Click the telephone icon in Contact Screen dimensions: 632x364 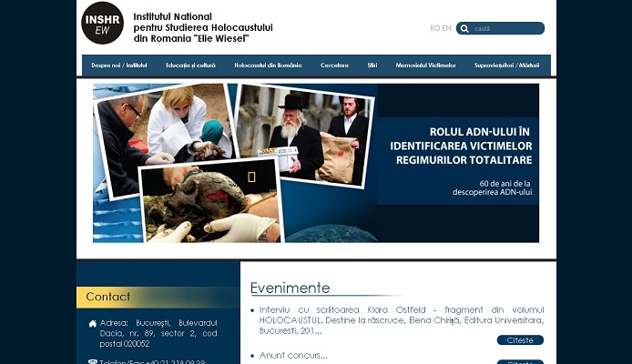tap(93, 361)
